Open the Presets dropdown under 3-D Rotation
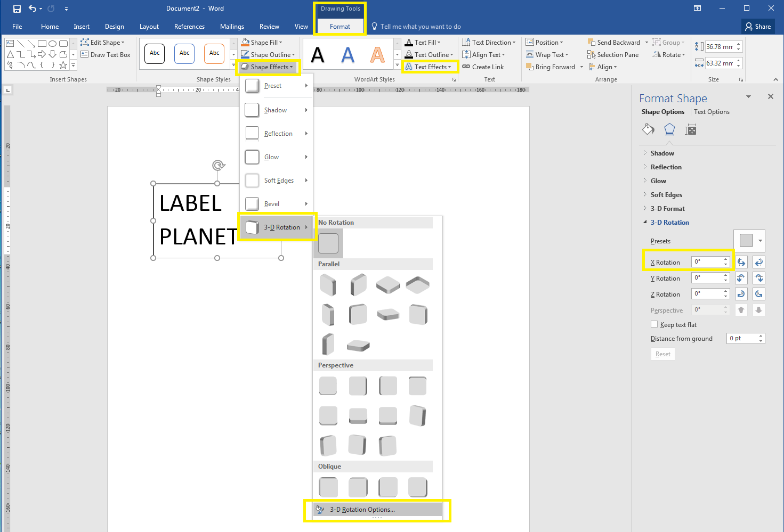This screenshot has height=532, width=784. pyautogui.click(x=759, y=241)
